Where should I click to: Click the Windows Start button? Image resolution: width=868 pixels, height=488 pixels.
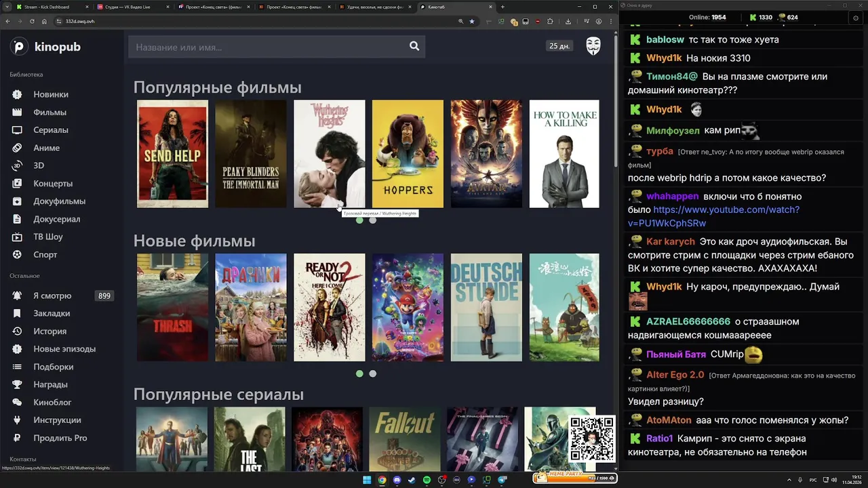tap(367, 480)
